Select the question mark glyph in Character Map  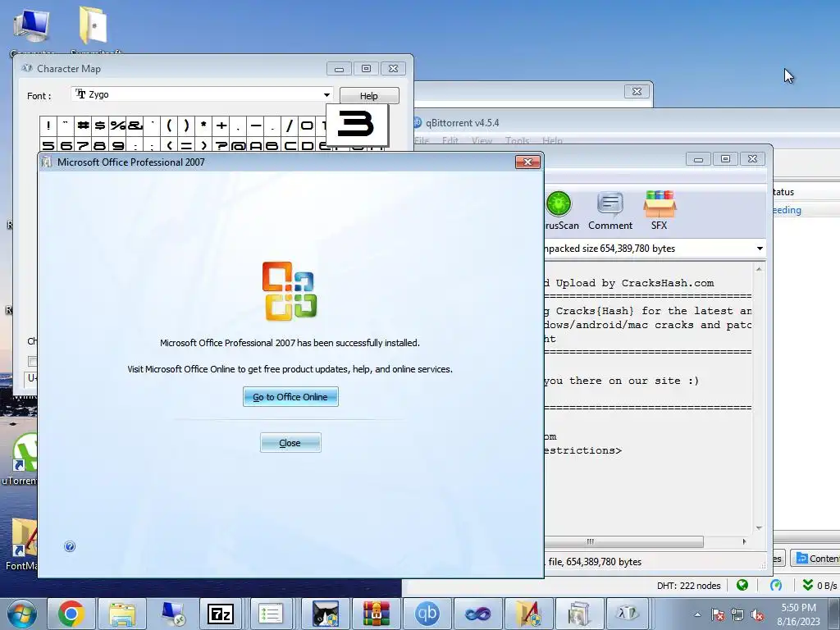pyautogui.click(x=221, y=144)
